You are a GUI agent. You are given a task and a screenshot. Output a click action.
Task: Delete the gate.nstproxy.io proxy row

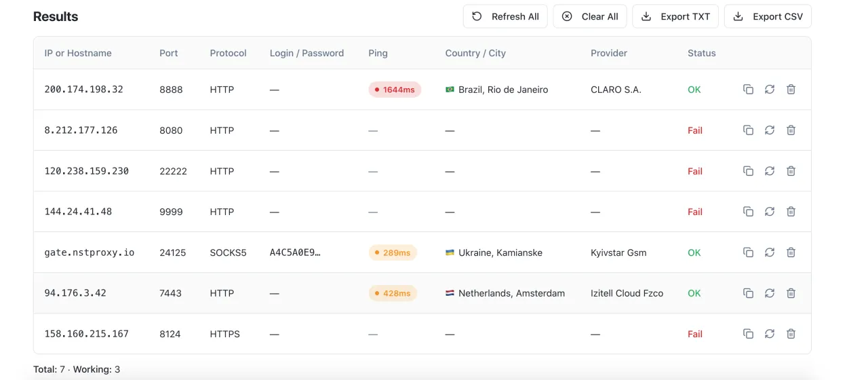pyautogui.click(x=791, y=252)
